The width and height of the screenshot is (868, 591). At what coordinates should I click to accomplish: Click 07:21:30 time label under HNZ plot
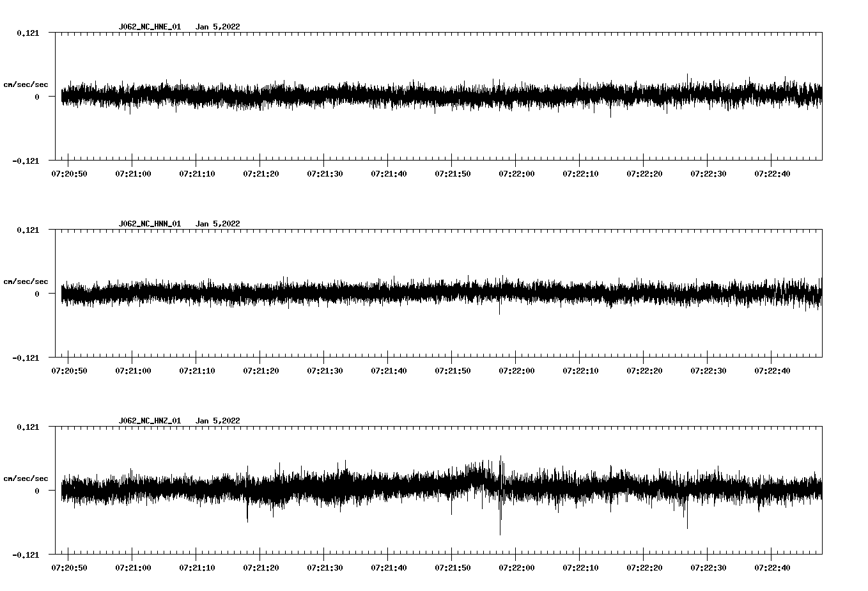325,567
